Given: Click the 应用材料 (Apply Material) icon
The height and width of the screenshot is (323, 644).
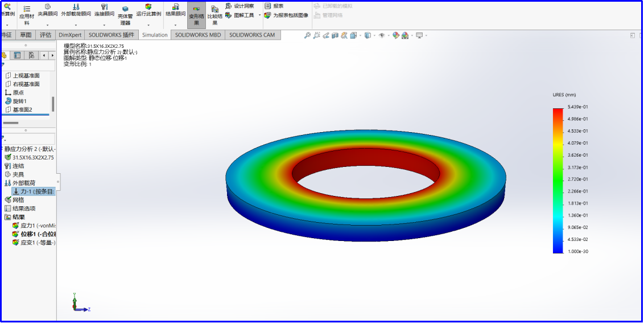Looking at the screenshot, I should click(26, 13).
